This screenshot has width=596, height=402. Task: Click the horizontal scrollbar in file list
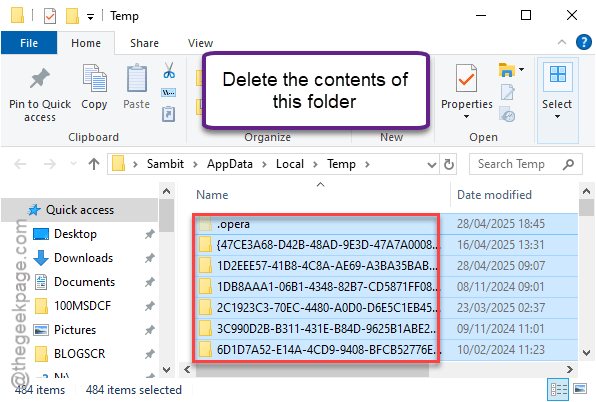(312, 369)
